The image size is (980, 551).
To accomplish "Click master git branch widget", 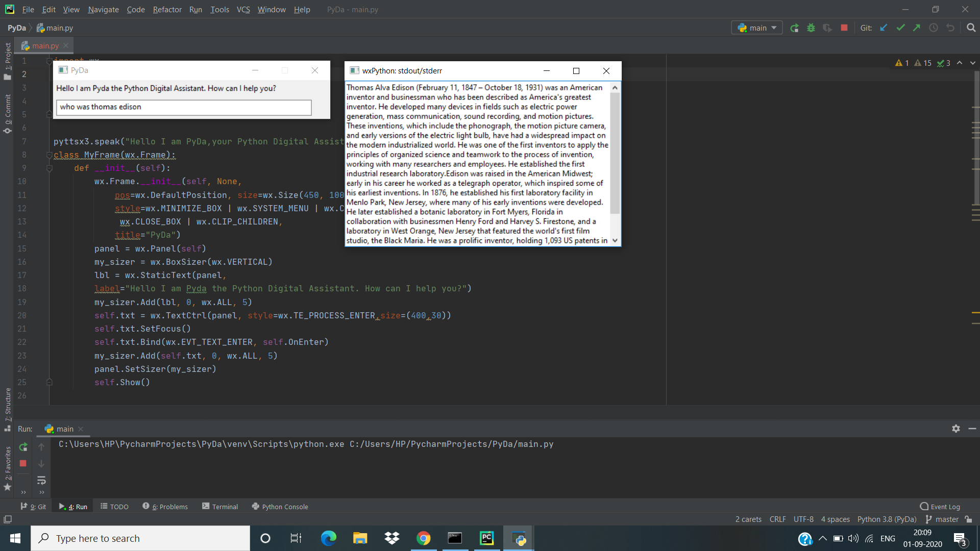I will (942, 519).
